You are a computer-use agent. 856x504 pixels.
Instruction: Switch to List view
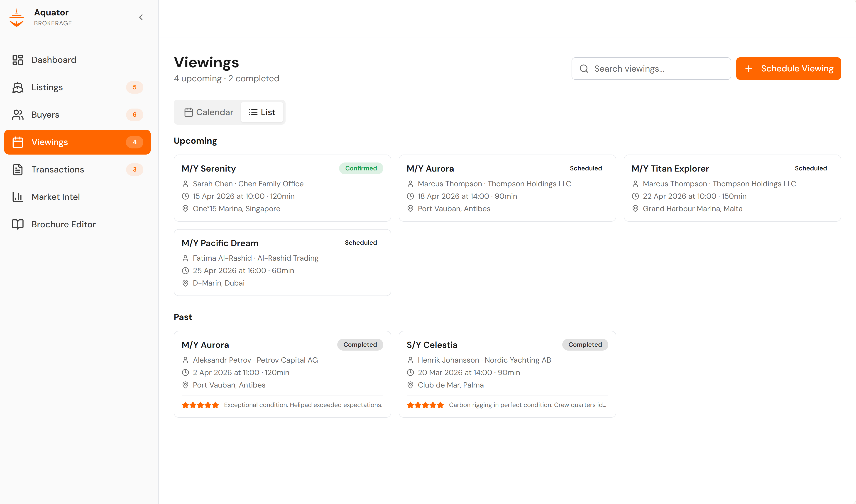(x=262, y=112)
